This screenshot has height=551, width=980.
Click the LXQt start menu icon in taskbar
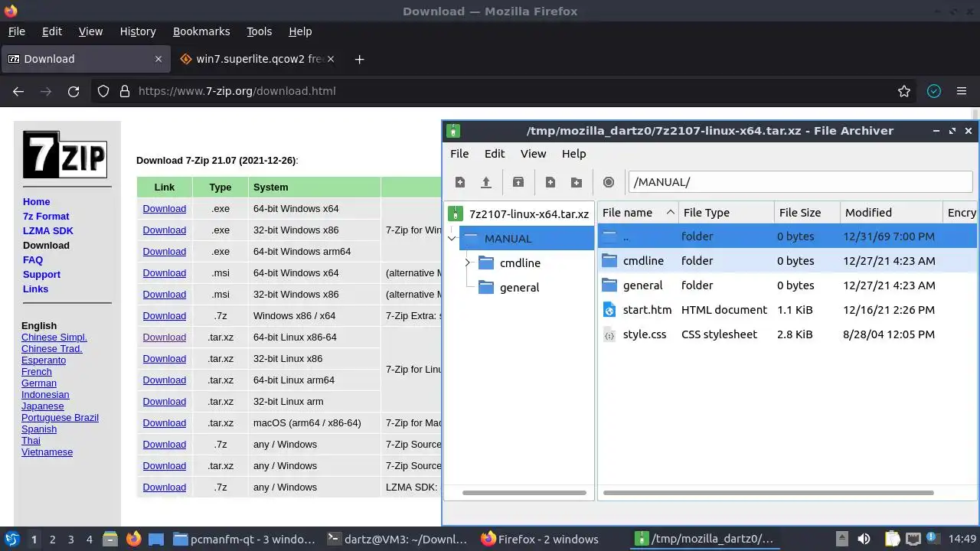[x=11, y=539]
